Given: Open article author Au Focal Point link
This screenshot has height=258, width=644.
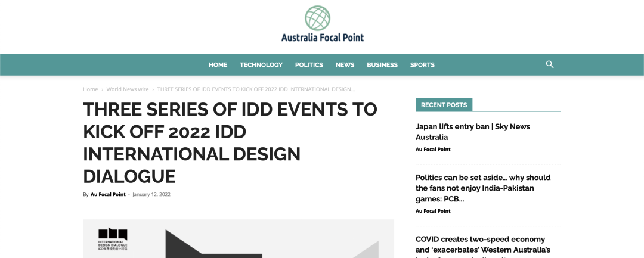Looking at the screenshot, I should coord(108,194).
